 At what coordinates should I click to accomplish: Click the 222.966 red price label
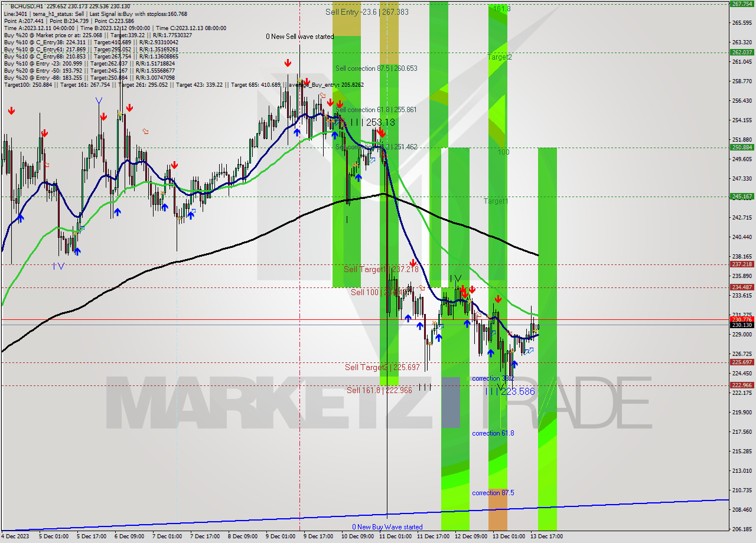(742, 385)
